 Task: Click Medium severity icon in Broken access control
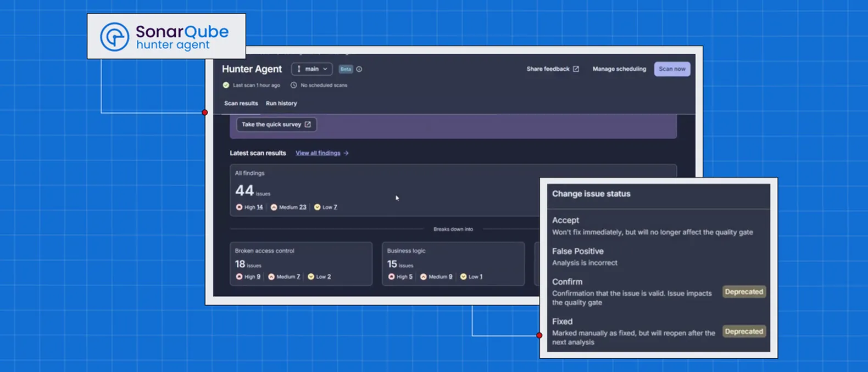(x=271, y=277)
